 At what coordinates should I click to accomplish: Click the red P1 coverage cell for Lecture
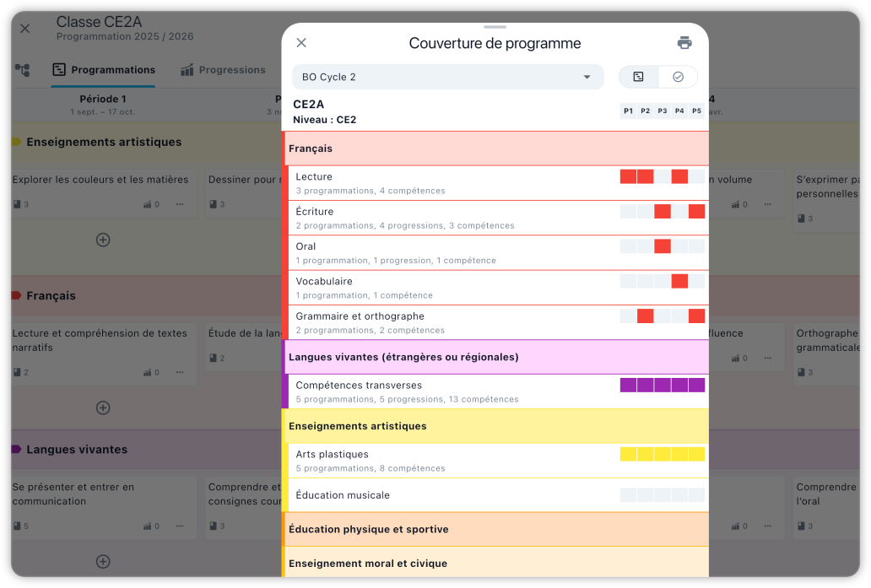point(628,176)
